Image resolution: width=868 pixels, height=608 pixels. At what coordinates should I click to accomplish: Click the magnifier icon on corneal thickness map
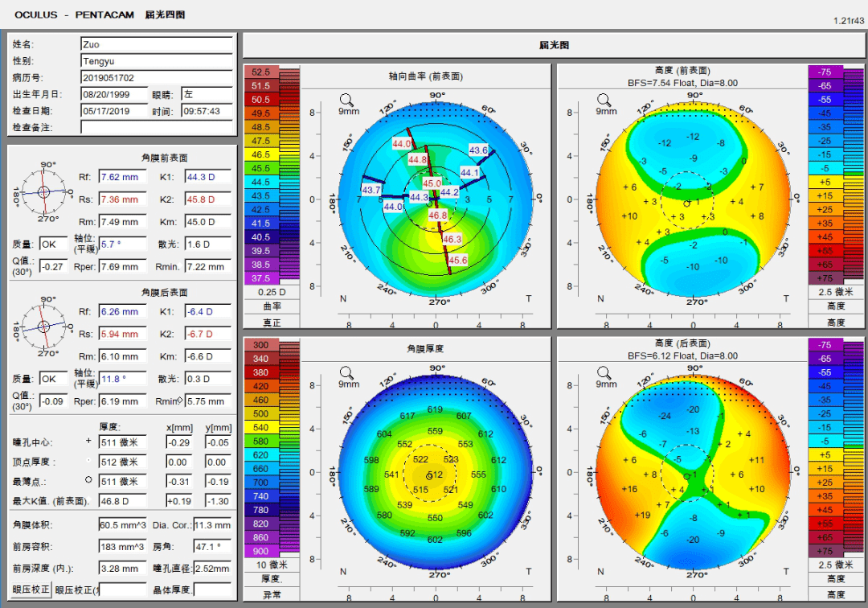click(346, 373)
